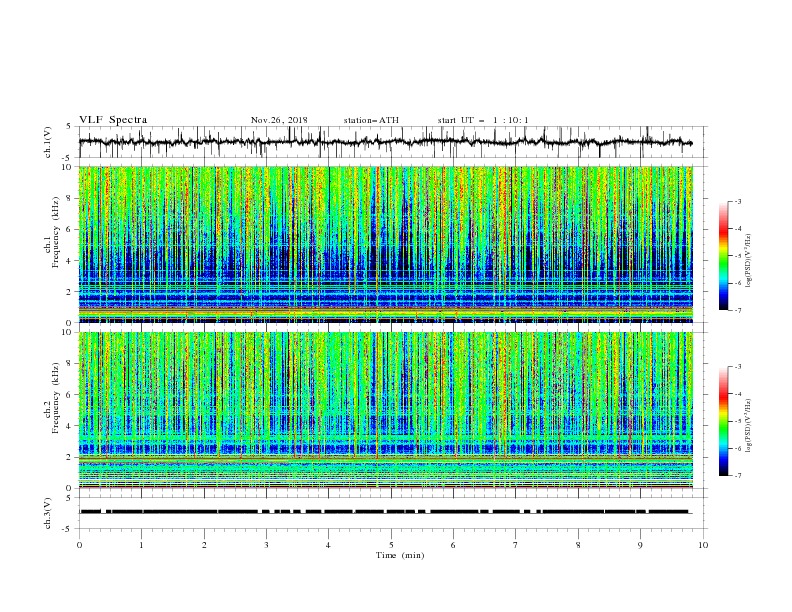This screenshot has height=612, width=792.
Task: Click the "-3" tick on ch.1 colorbar
Action: coord(737,201)
